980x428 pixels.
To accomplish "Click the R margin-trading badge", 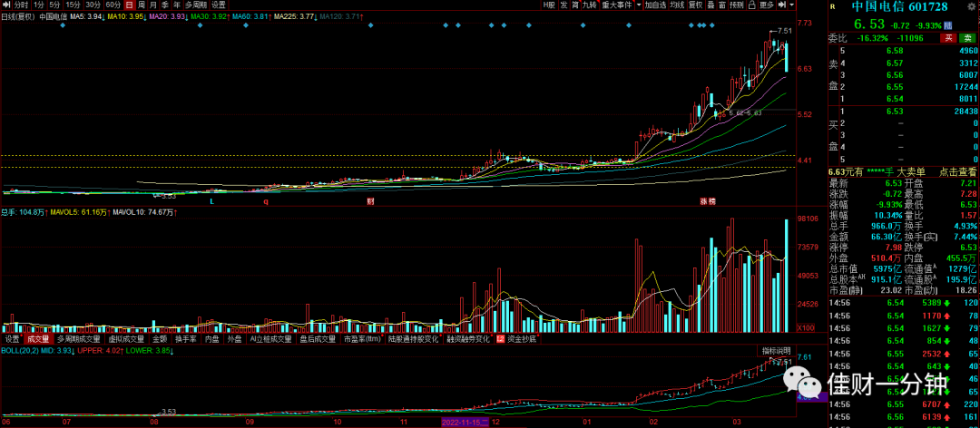I will (x=832, y=7).
